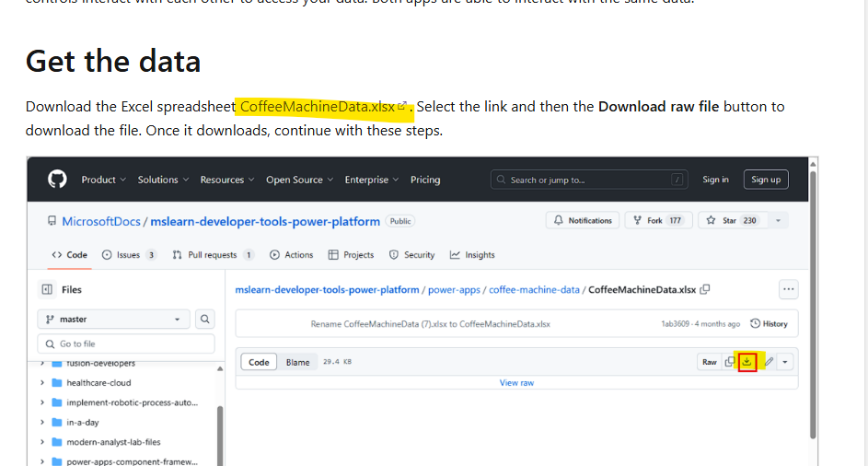Open commit 1ab3609
This screenshot has height=466, width=868.
675,324
